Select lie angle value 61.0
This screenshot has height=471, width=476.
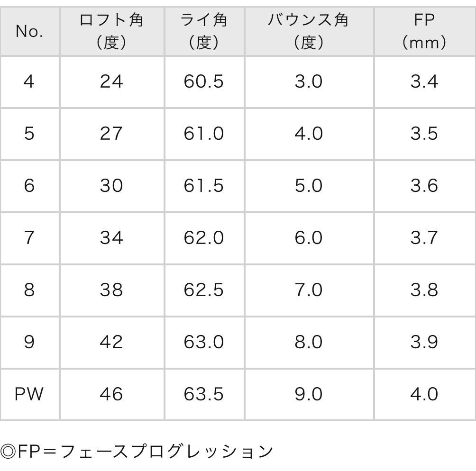point(204,134)
